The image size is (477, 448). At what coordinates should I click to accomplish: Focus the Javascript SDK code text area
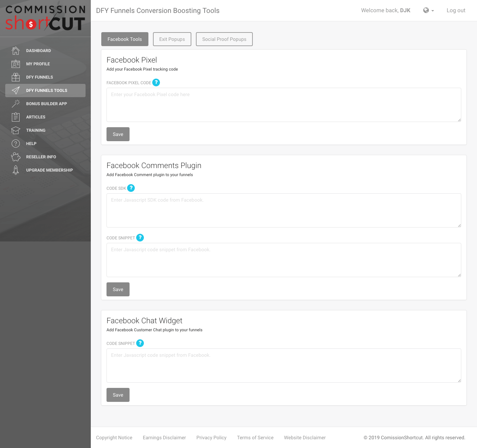(284, 210)
